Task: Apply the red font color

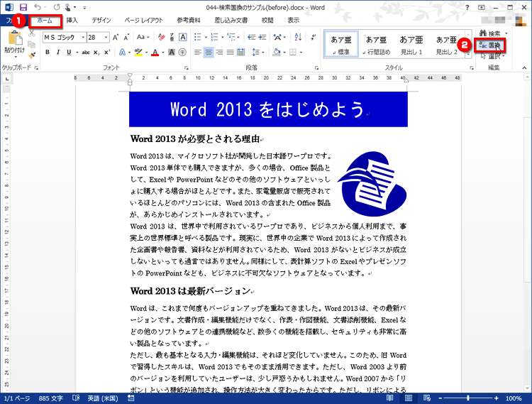Action: click(155, 53)
